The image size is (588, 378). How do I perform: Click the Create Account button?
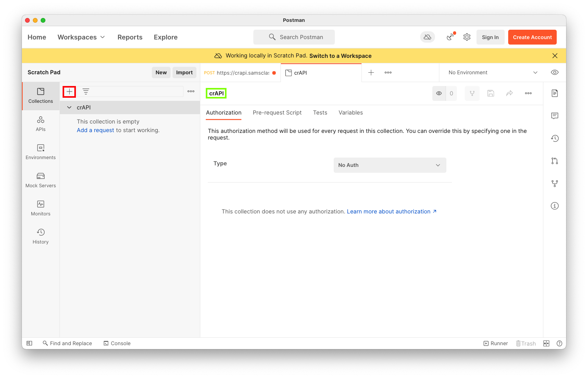pos(532,37)
